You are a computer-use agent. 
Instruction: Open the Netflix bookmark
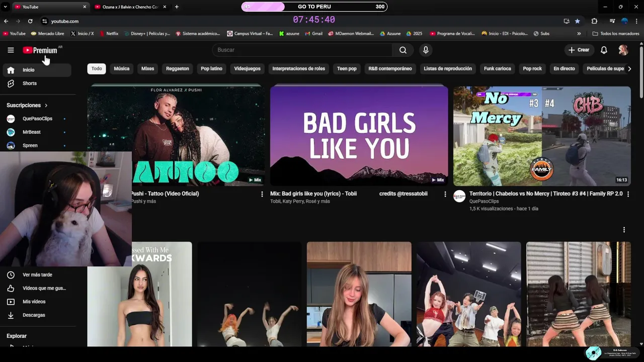pos(109,34)
